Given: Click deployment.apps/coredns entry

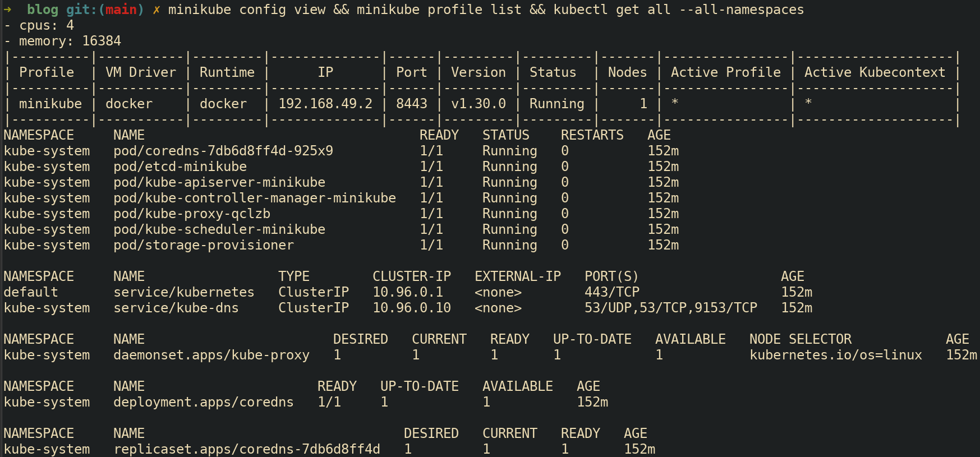Looking at the screenshot, I should point(204,402).
